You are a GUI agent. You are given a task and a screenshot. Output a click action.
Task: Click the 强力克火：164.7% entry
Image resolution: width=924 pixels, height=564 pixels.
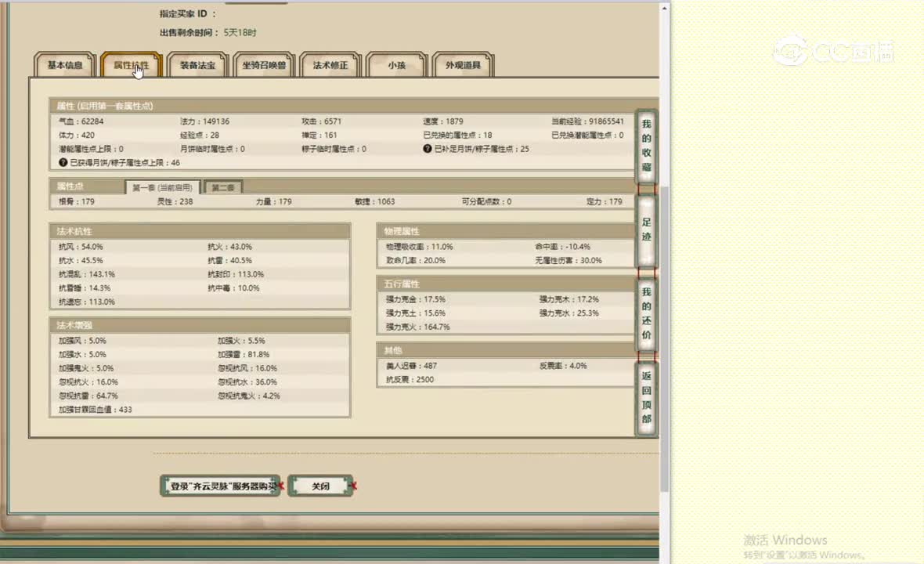tap(418, 327)
